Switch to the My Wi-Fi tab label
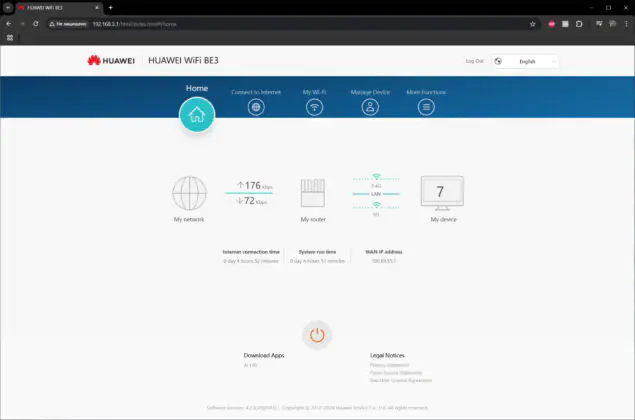The height and width of the screenshot is (420, 635). pos(314,92)
